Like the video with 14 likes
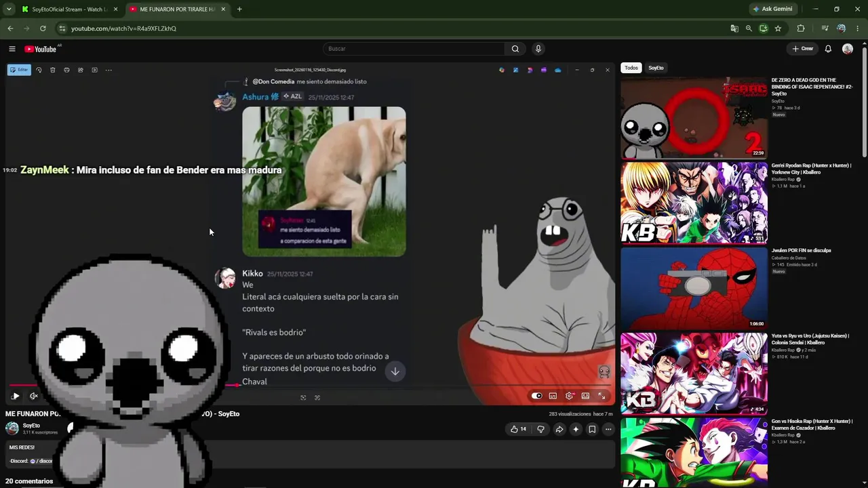This screenshot has width=868, height=488. pyautogui.click(x=518, y=429)
